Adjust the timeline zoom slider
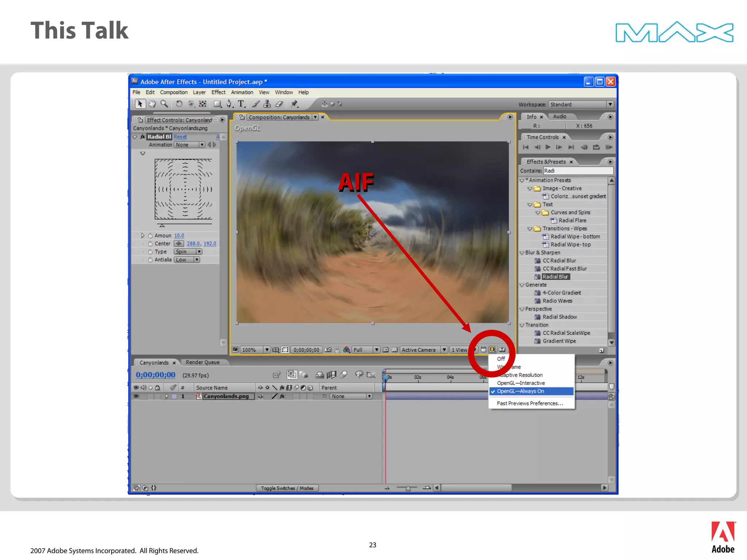 coord(408,488)
